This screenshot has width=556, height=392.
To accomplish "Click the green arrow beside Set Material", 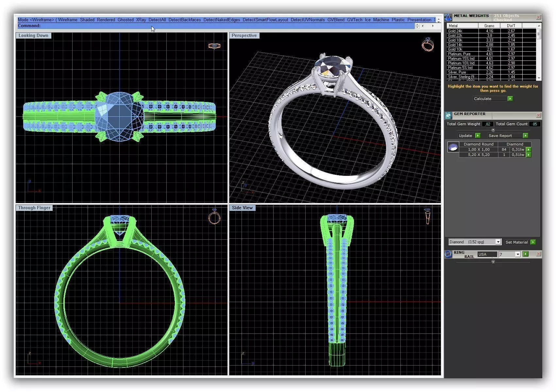I will point(533,242).
